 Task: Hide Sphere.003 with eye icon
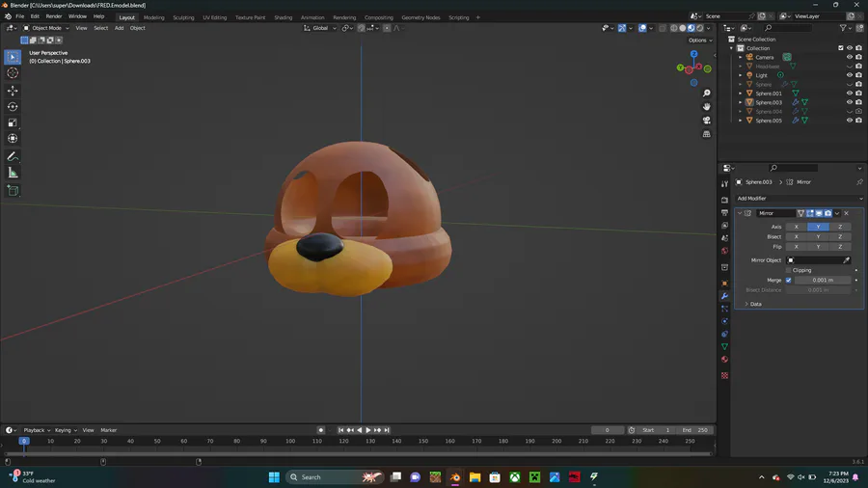[850, 102]
